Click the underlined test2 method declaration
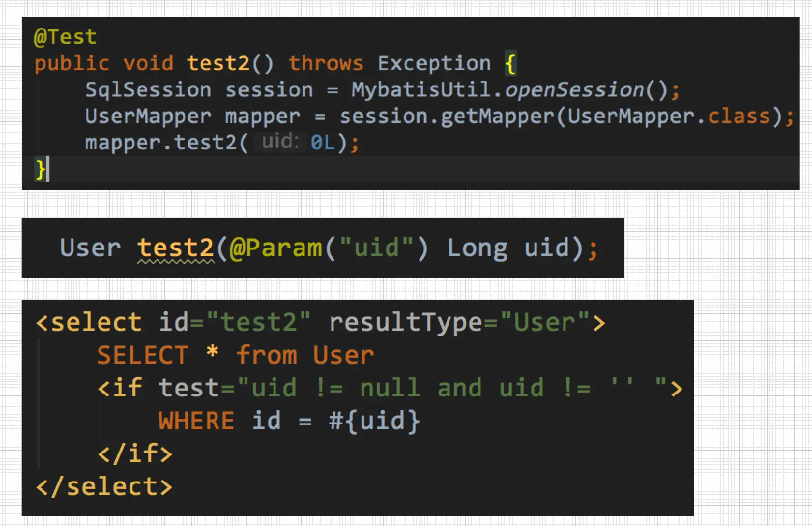 click(175, 248)
